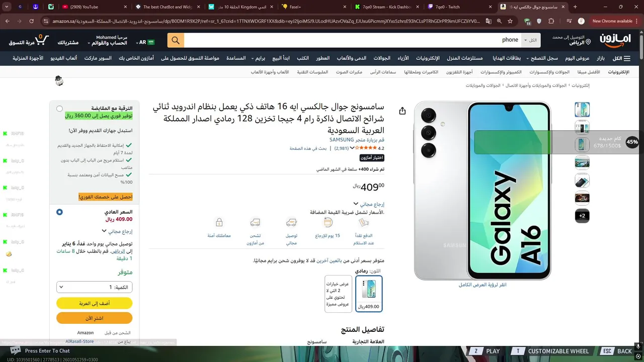
Task: Click the Chrome three-dot menu icon
Action: tap(637, 21)
